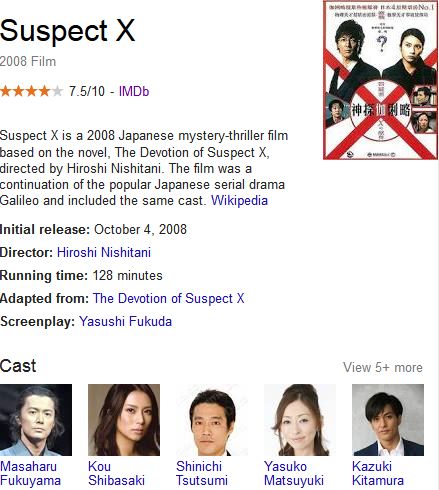Screen dimensions: 439x490
Task: Click the Shinichi Tsutsumi name link
Action: [202, 473]
